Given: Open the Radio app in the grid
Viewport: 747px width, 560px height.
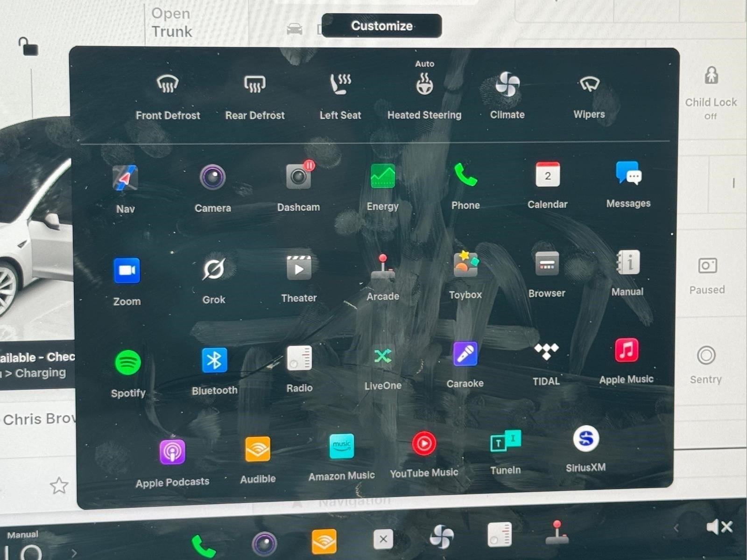Looking at the screenshot, I should pos(299,358).
